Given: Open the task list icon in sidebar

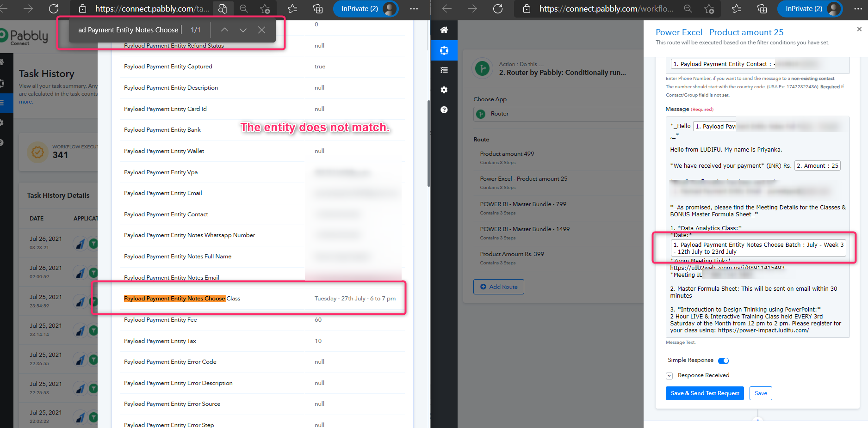Looking at the screenshot, I should (444, 70).
